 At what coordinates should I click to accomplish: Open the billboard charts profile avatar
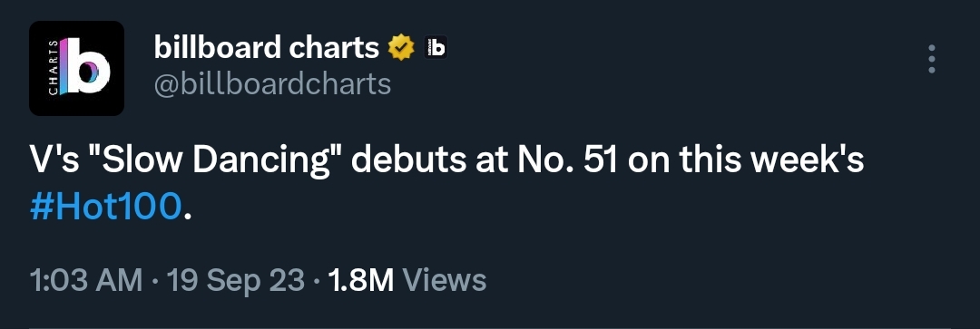pyautogui.click(x=76, y=68)
